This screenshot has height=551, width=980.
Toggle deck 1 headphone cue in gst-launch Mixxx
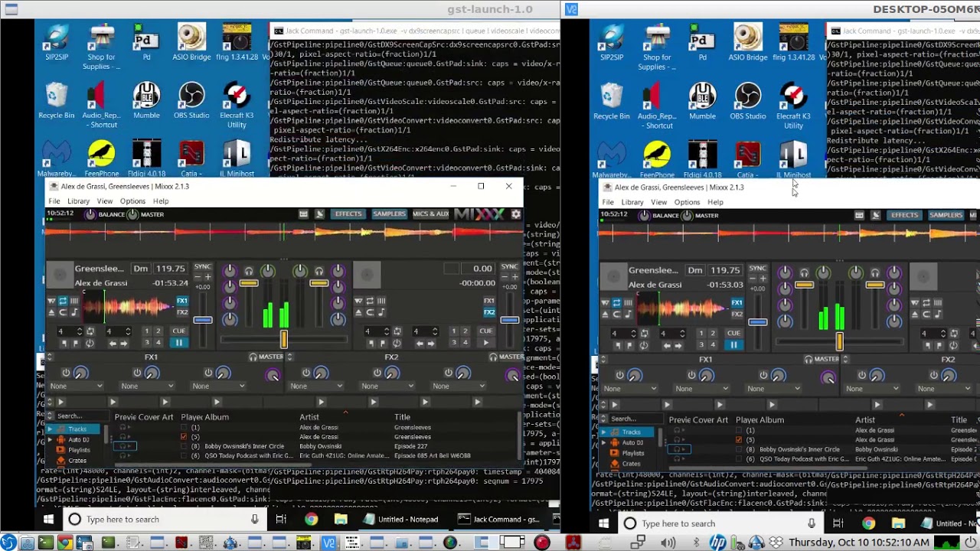pos(249,271)
